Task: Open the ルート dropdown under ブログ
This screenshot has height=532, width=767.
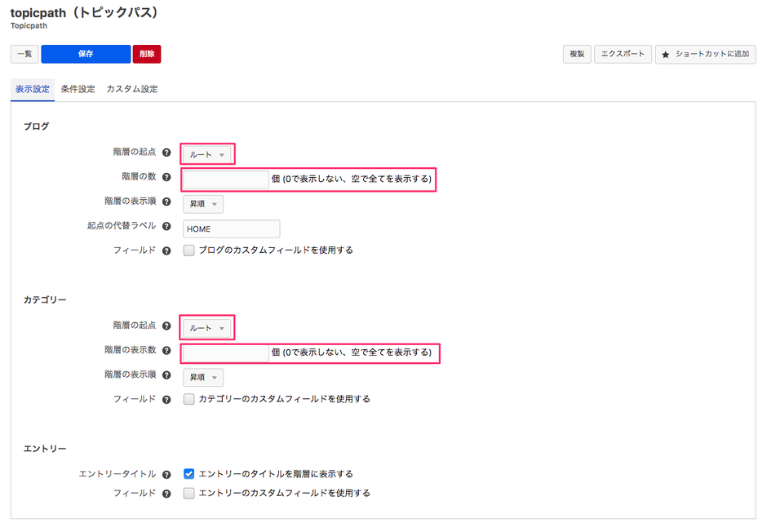Action: coord(206,153)
